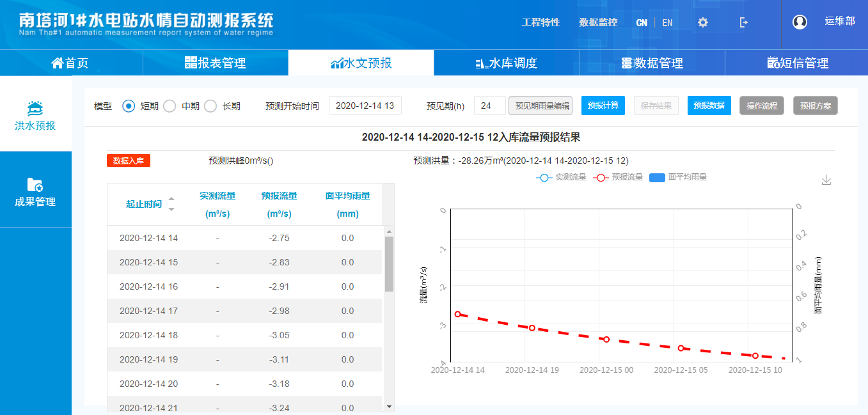Select the row 2020-12-14 18
Viewport: 868px width, 415px height.
244,335
